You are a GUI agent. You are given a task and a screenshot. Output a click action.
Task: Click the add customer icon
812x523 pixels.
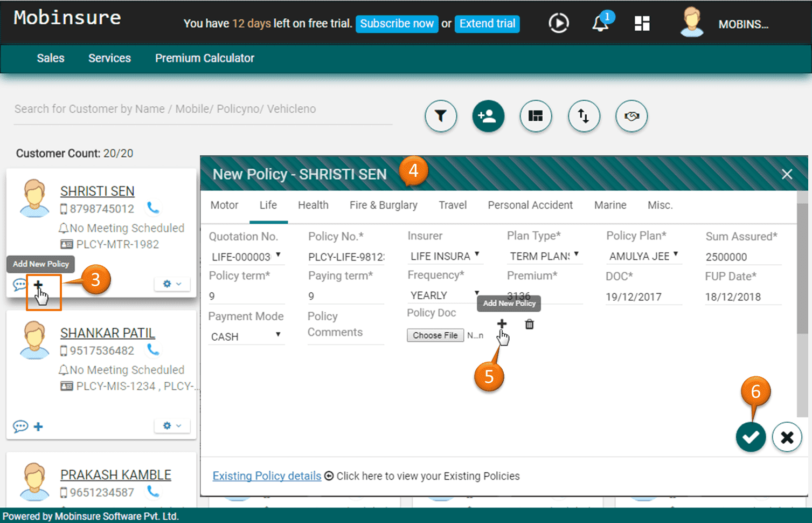(x=488, y=116)
